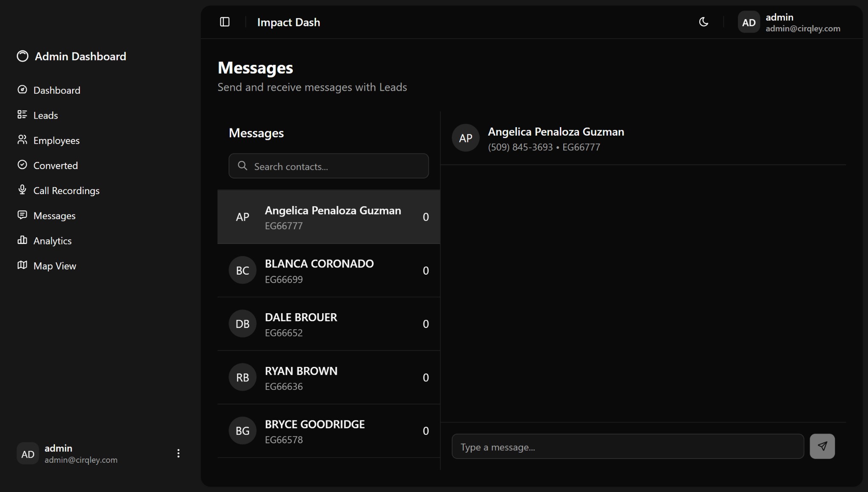Click the Employees people icon

pyautogui.click(x=22, y=140)
